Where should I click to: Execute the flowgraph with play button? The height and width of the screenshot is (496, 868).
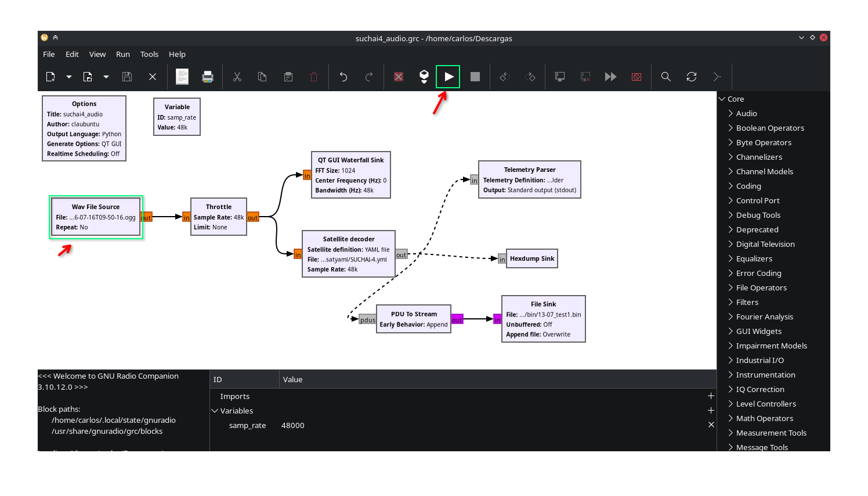pyautogui.click(x=449, y=77)
